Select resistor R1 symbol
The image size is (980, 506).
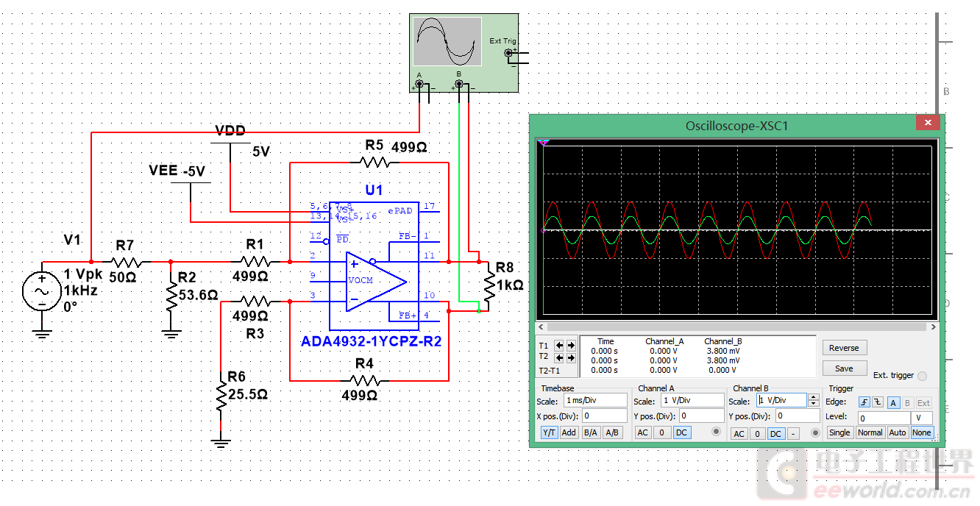pyautogui.click(x=255, y=261)
